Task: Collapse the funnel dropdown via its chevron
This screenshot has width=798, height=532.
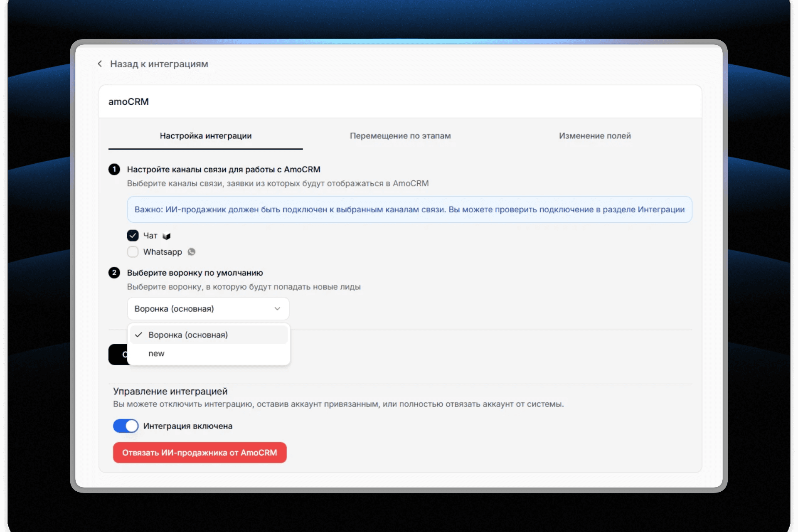Action: click(277, 309)
